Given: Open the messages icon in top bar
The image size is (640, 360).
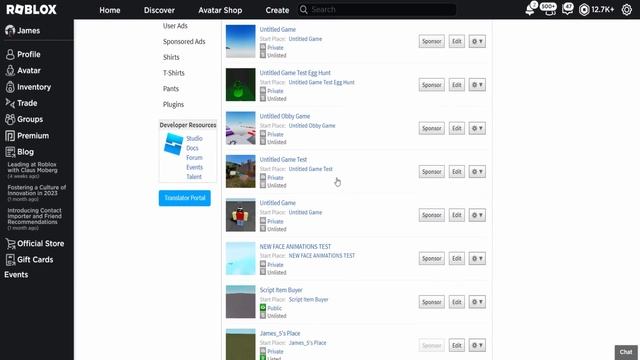Looking at the screenshot, I should tap(567, 9).
